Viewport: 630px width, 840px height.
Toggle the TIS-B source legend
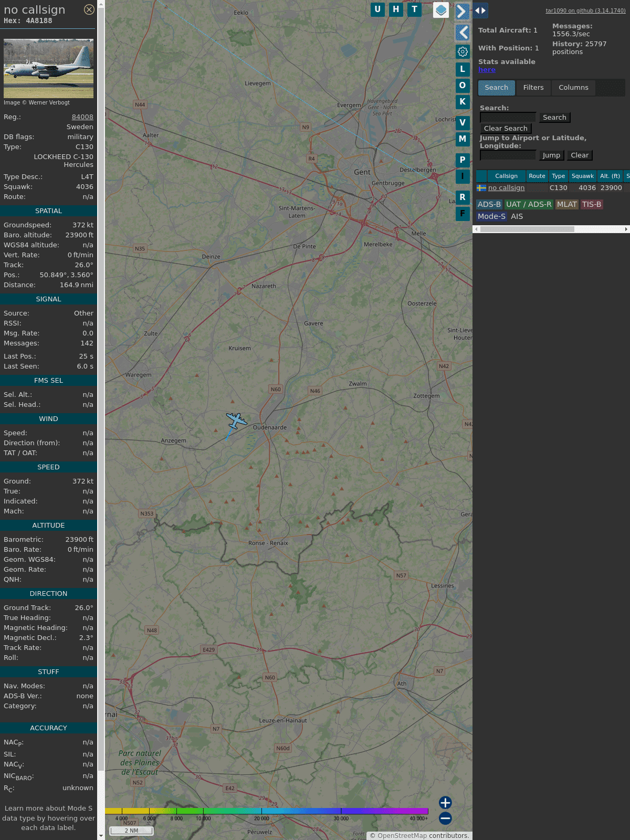[x=592, y=205]
